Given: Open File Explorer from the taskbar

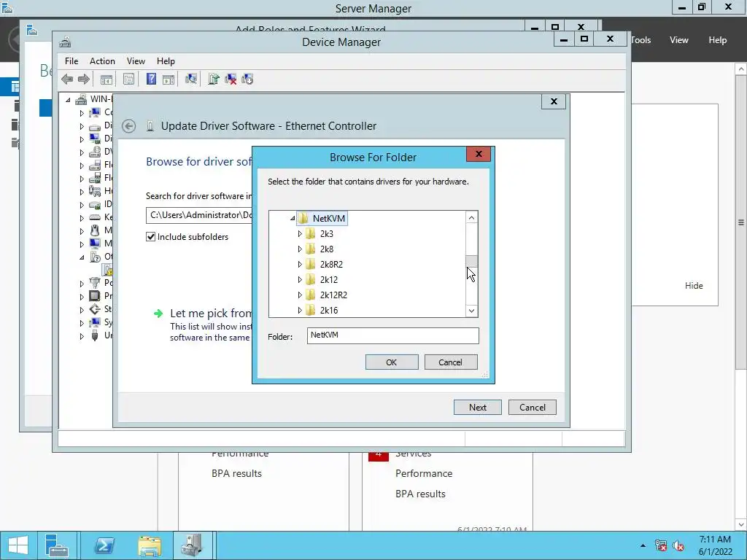Looking at the screenshot, I should [149, 545].
